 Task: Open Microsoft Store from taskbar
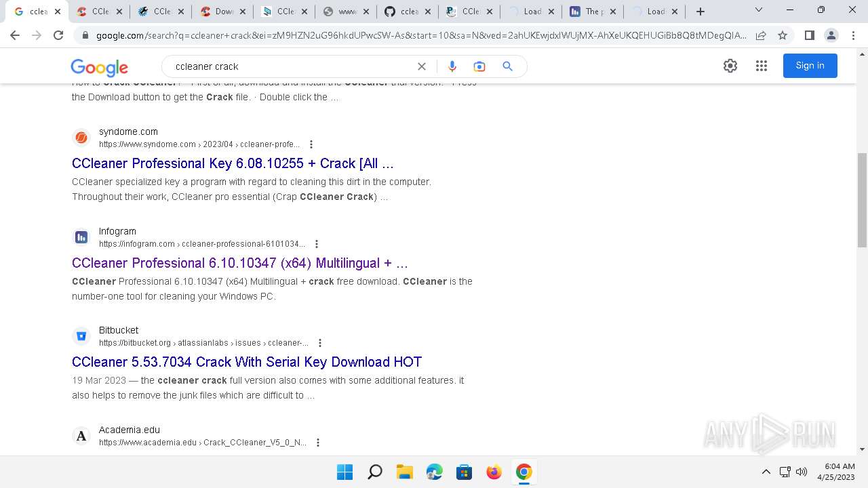[x=464, y=472]
